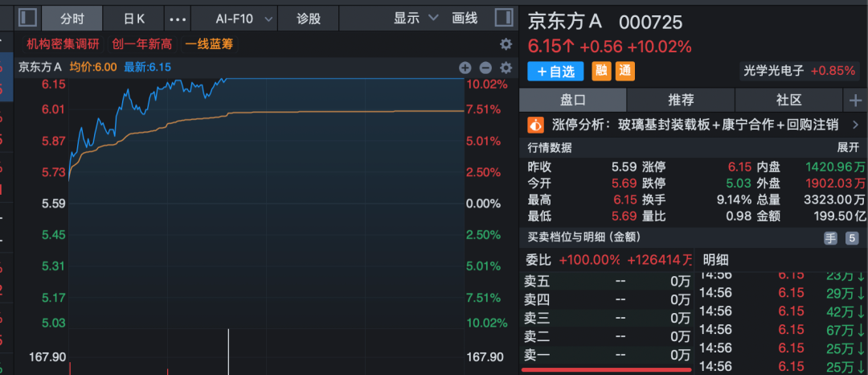The width and height of the screenshot is (868, 375).
Task: Click the 跌停 price 5.03 value
Action: (739, 183)
